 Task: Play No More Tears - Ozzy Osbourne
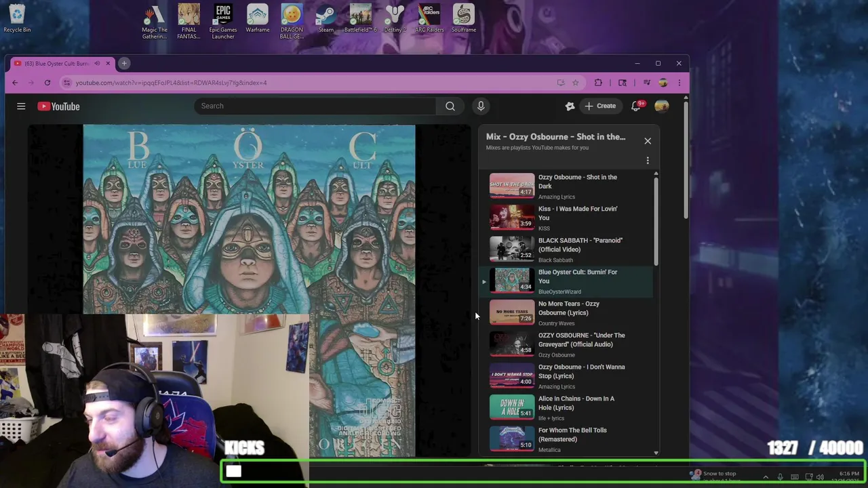click(565, 312)
